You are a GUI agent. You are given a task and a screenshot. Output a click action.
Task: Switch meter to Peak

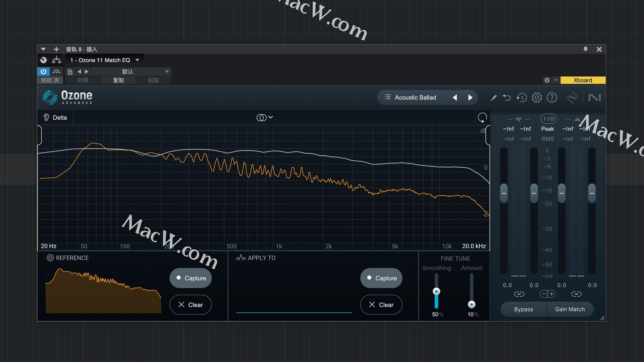coord(548,129)
